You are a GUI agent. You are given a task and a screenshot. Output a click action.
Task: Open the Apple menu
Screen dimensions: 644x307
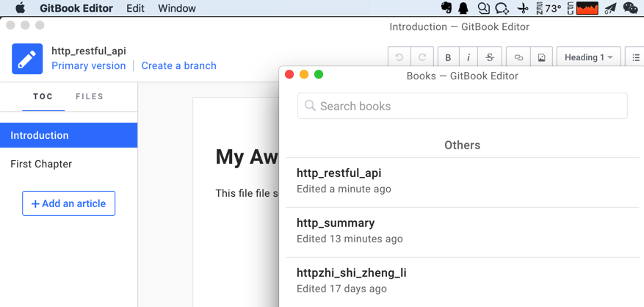(x=20, y=8)
